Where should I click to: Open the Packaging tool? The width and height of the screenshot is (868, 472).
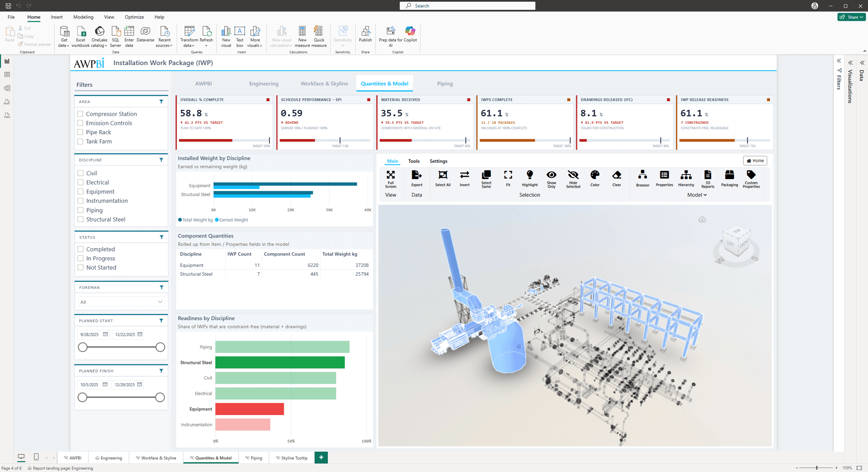[x=730, y=179]
